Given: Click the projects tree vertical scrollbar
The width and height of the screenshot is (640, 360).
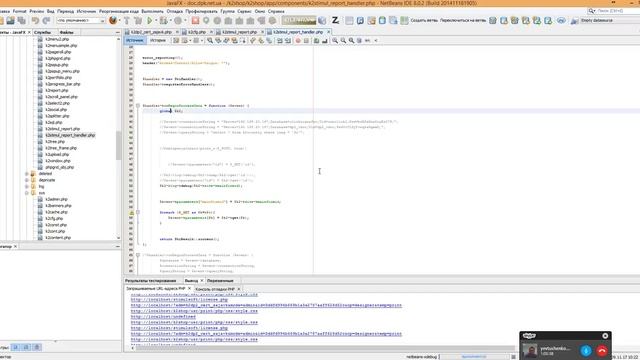Looking at the screenshot, I should (118, 145).
